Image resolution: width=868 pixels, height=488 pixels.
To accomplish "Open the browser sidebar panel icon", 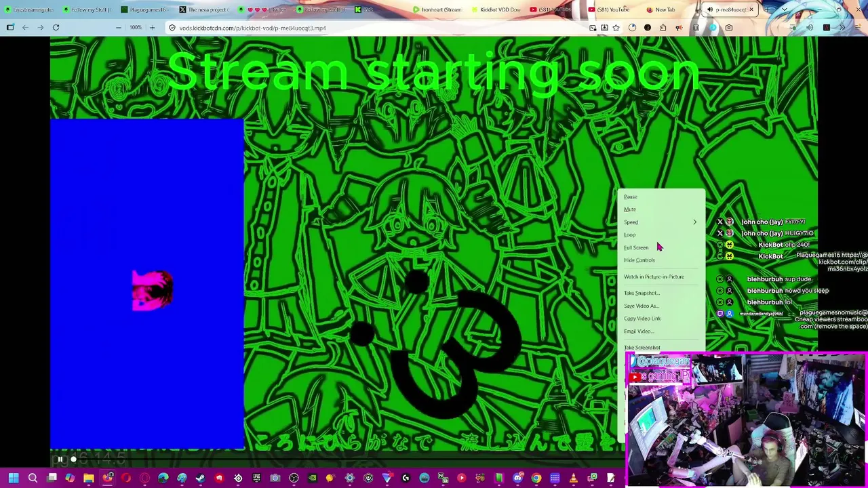I will point(10,28).
